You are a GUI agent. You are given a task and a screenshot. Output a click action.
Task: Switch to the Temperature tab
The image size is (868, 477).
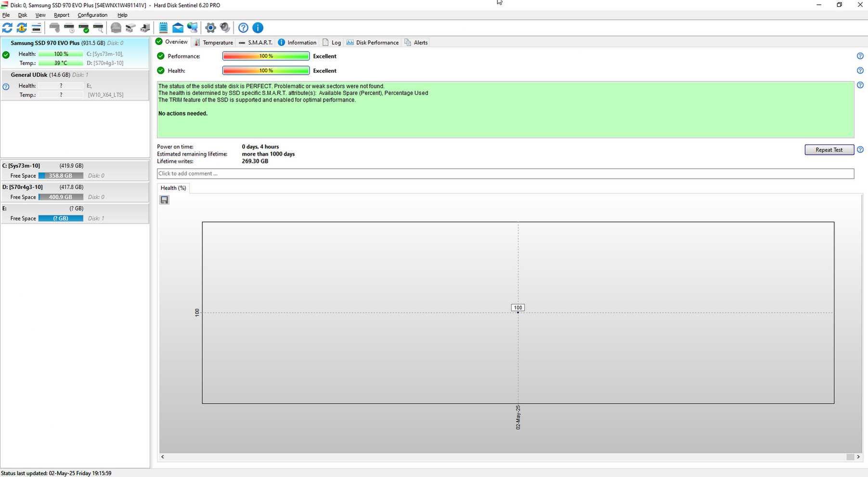(x=213, y=42)
